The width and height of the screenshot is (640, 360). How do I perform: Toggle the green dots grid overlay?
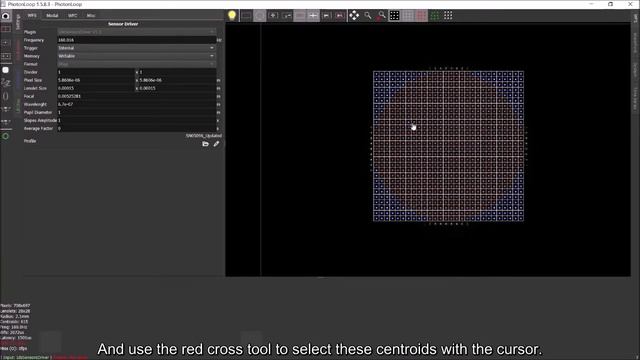pyautogui.click(x=435, y=16)
